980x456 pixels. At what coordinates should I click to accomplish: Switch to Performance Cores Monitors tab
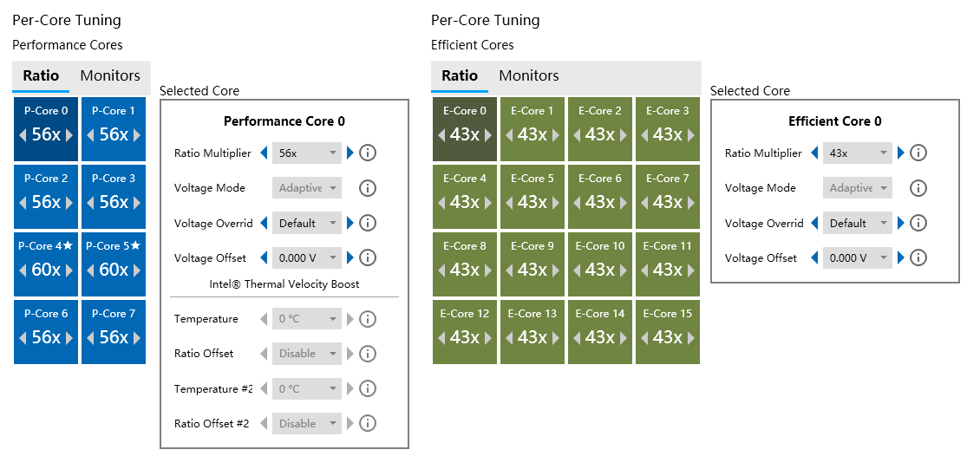tap(110, 76)
